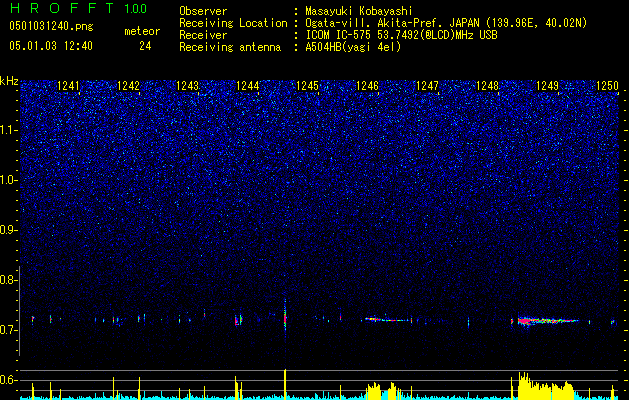Screen dimensions: 629x400
Task: Click the 1246 time marker
Action: tap(367, 86)
